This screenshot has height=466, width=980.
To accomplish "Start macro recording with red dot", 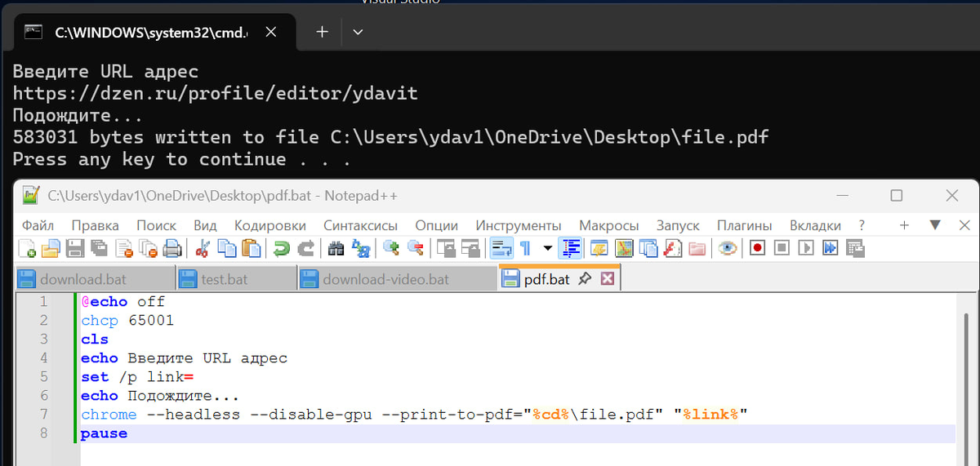I will (757, 247).
